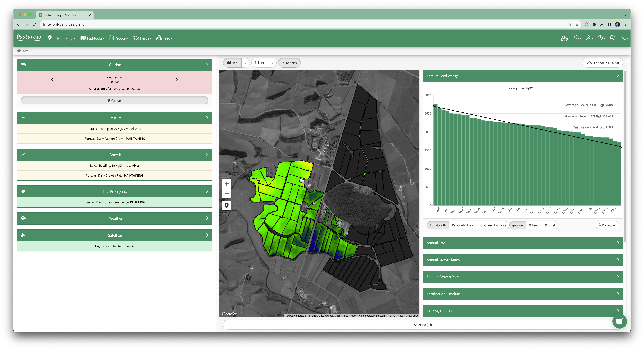Open Map view dropdown arrow
Viewport: 644px width, 350px height.
245,63
